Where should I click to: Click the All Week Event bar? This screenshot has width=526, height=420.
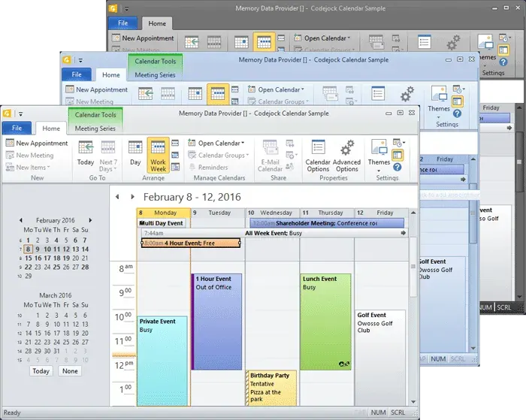273,233
